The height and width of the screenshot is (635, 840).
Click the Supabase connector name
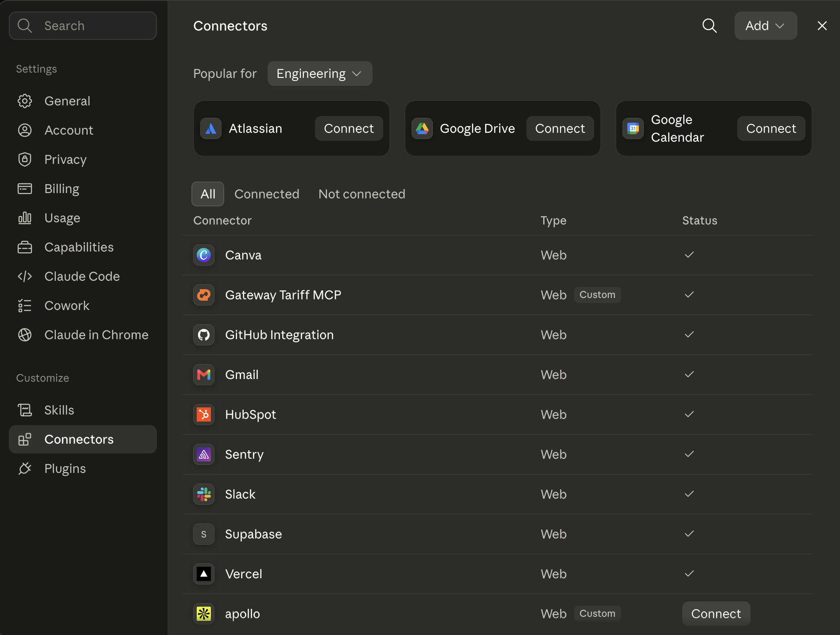tap(253, 534)
